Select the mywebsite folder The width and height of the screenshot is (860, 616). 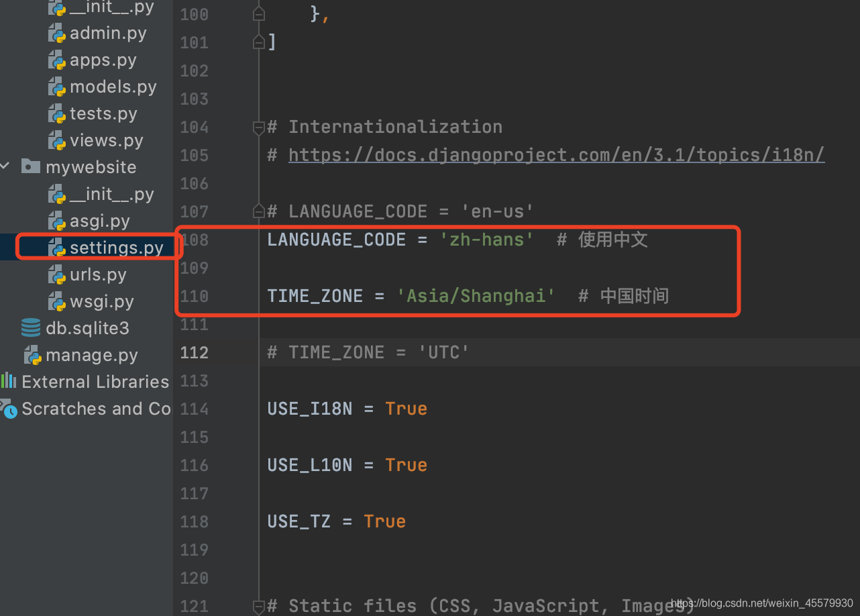[91, 167]
